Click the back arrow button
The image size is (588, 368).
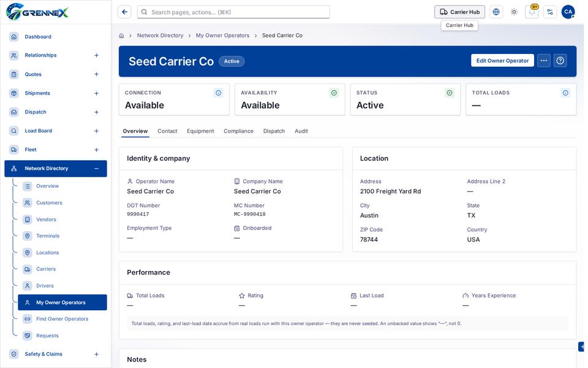coord(124,12)
